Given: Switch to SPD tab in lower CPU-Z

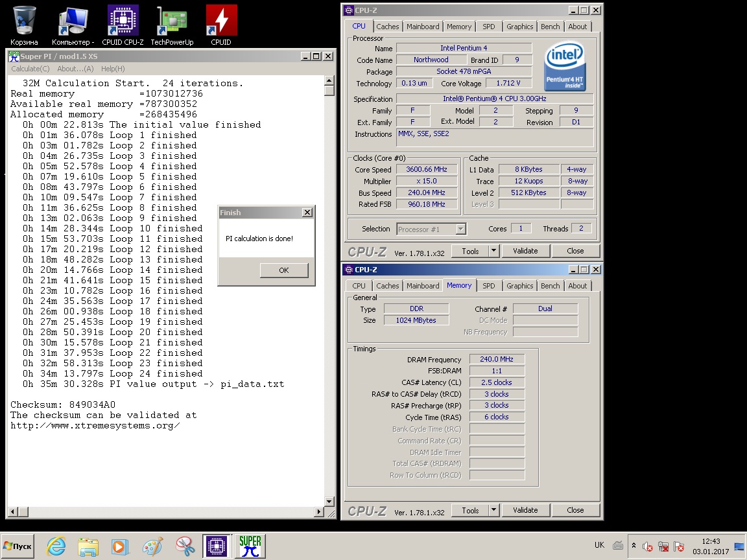Looking at the screenshot, I should click(x=488, y=286).
